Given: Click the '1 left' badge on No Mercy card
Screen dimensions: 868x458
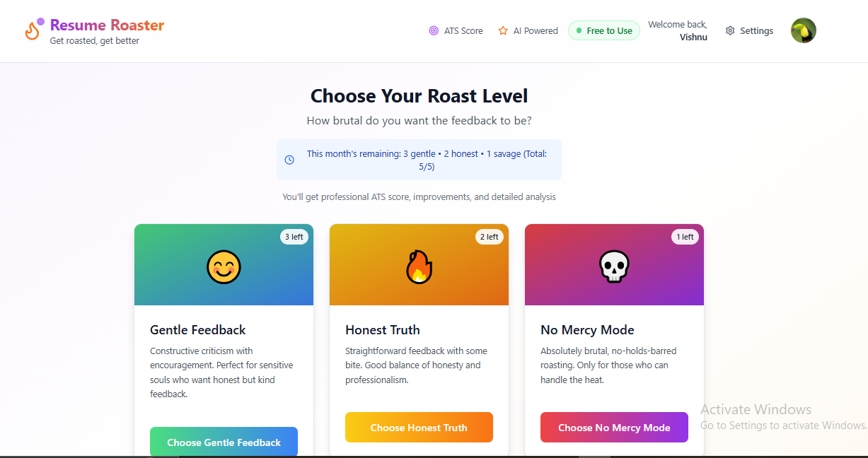Looking at the screenshot, I should coord(685,237).
